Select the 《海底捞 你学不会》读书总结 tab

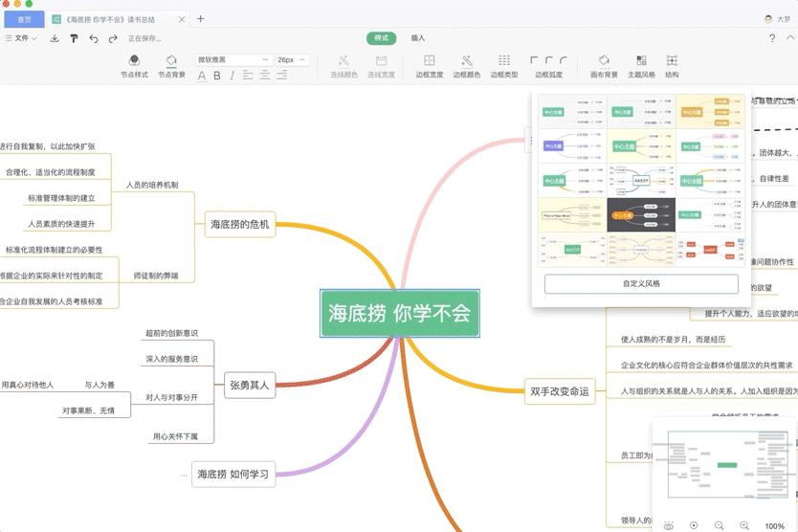tap(110, 19)
